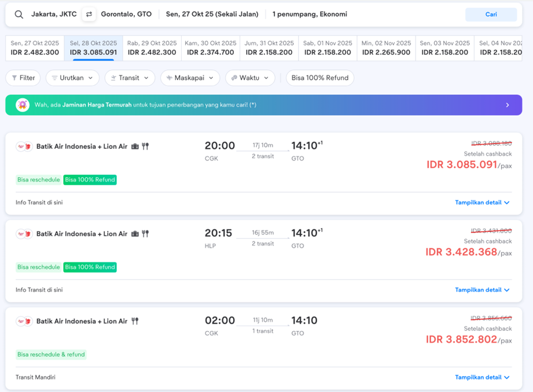Open the Maskapai airline dropdown
533x392 pixels.
click(190, 78)
